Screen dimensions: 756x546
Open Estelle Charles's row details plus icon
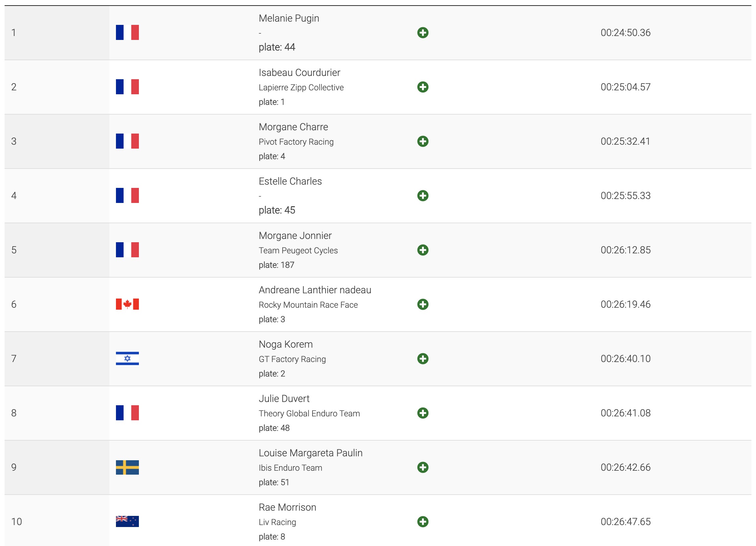pyautogui.click(x=423, y=195)
